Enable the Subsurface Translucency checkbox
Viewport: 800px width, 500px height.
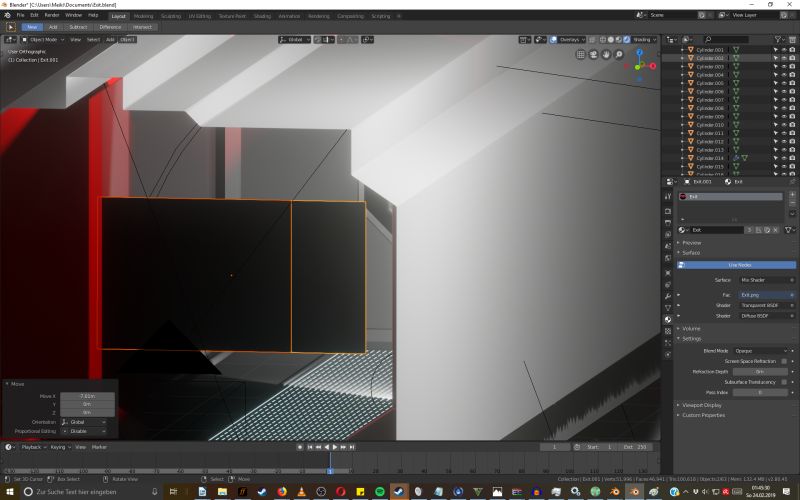pyautogui.click(x=784, y=382)
